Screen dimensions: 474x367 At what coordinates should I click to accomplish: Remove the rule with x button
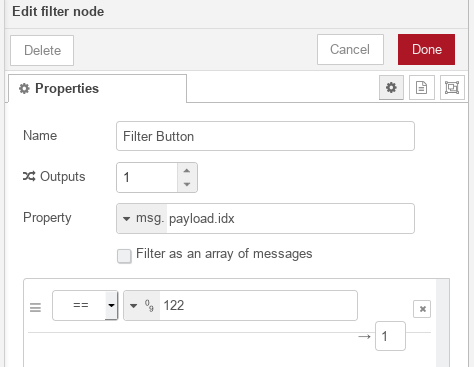(x=422, y=309)
